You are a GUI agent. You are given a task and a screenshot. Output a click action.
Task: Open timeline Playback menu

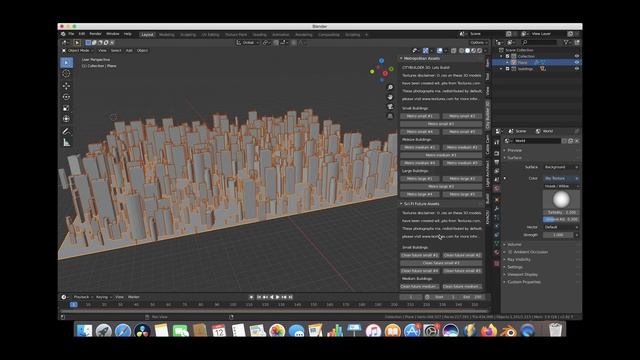click(82, 297)
